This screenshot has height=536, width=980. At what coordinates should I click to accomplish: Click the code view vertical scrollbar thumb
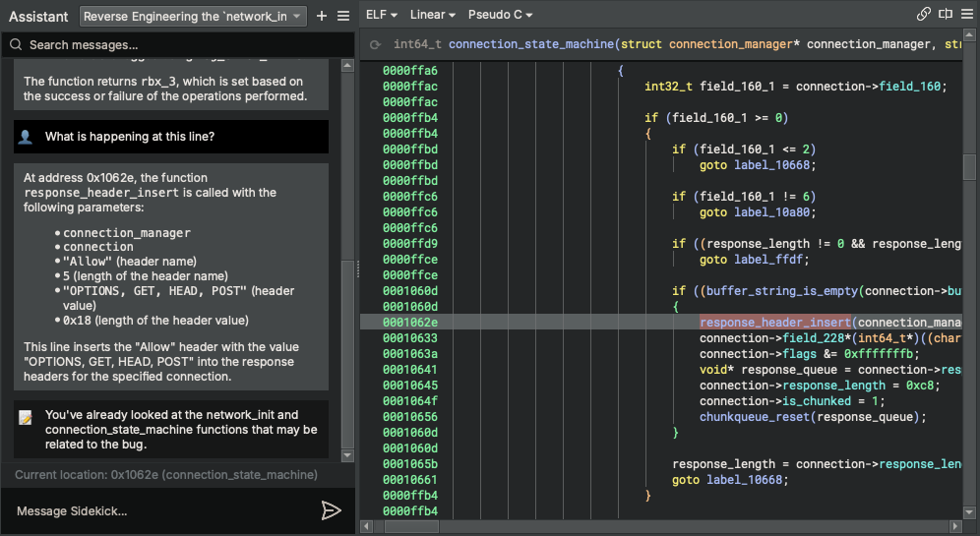pyautogui.click(x=969, y=167)
